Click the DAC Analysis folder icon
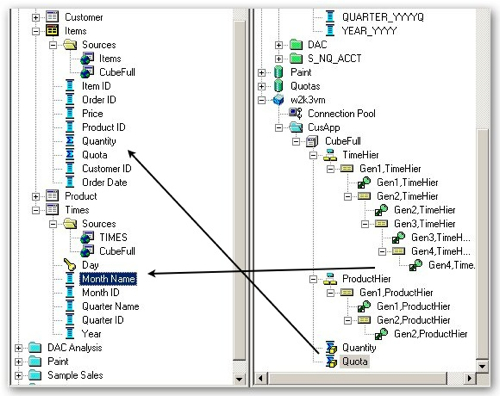The width and height of the screenshot is (500, 396). click(x=35, y=348)
